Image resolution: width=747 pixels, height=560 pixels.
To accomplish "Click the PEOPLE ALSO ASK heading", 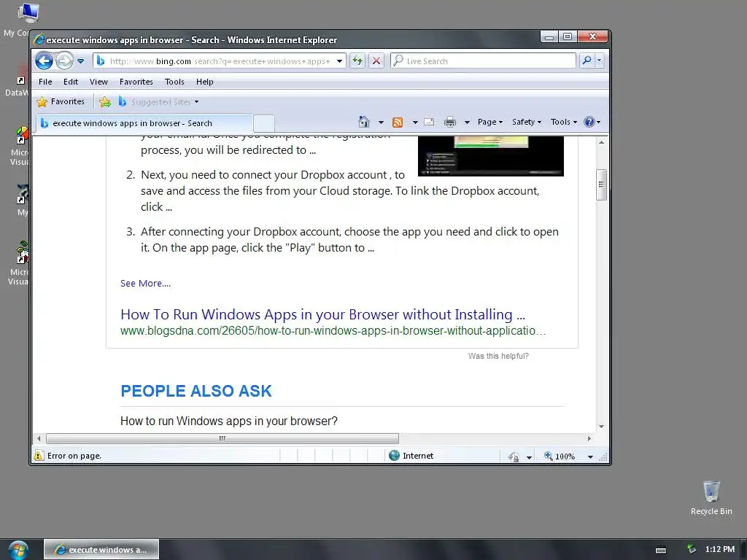I will [x=196, y=391].
